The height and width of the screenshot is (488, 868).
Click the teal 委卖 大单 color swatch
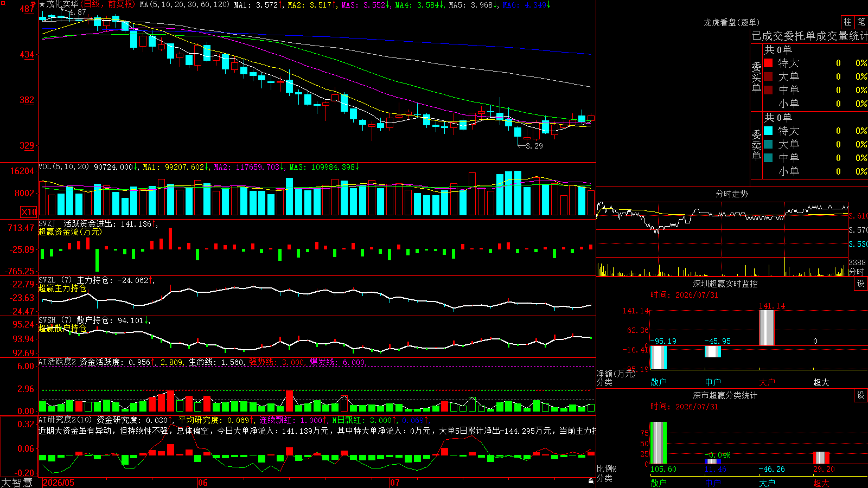[x=768, y=144]
